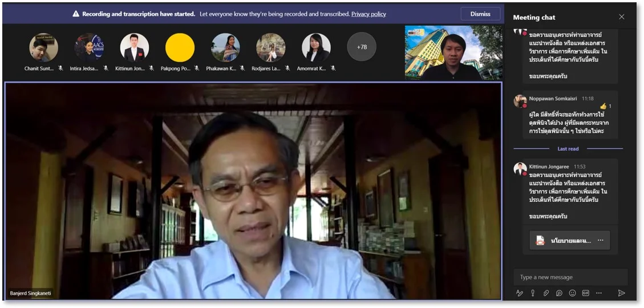This screenshot has height=308, width=644.
Task: Close the Meeting chat panel
Action: click(x=622, y=17)
